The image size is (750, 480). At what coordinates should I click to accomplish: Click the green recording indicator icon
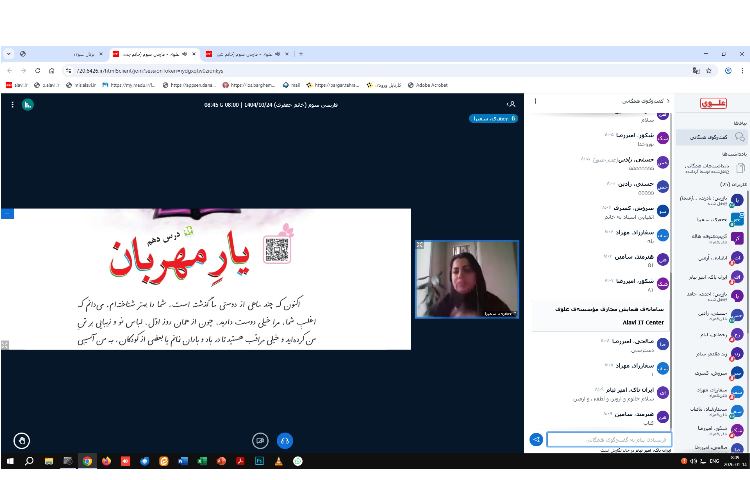pyautogui.click(x=28, y=104)
